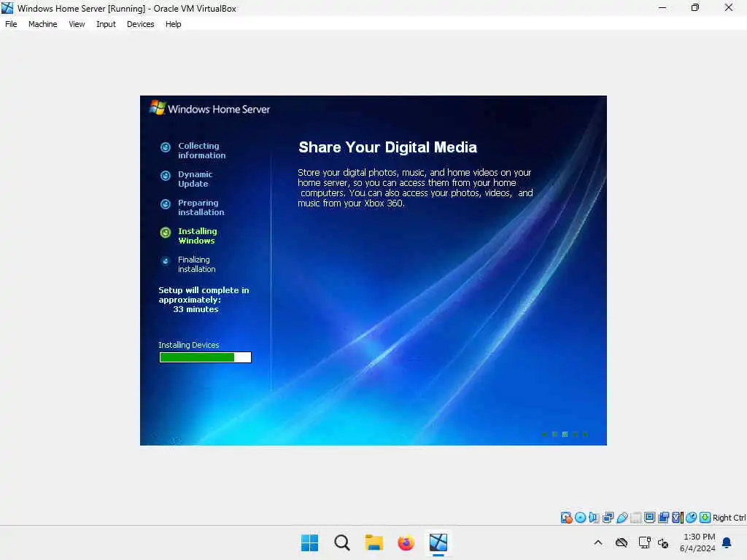
Task: Minimize the VirtualBox window
Action: [x=662, y=7]
